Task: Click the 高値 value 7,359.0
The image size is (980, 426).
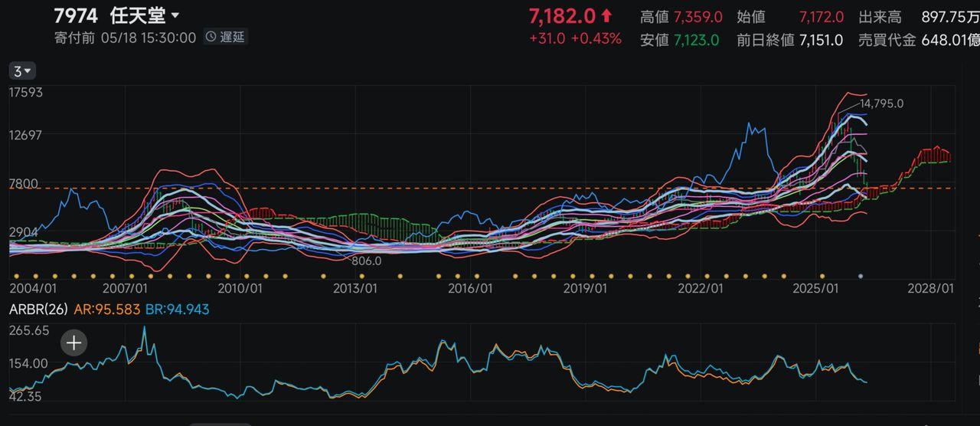Action: [697, 17]
